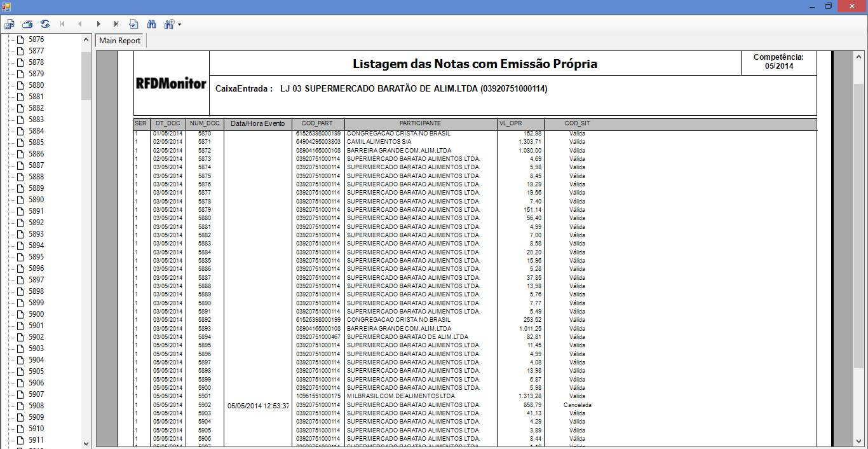Click the '05/05/2014 12:53:37' event time
This screenshot has height=449, width=868.
click(258, 406)
